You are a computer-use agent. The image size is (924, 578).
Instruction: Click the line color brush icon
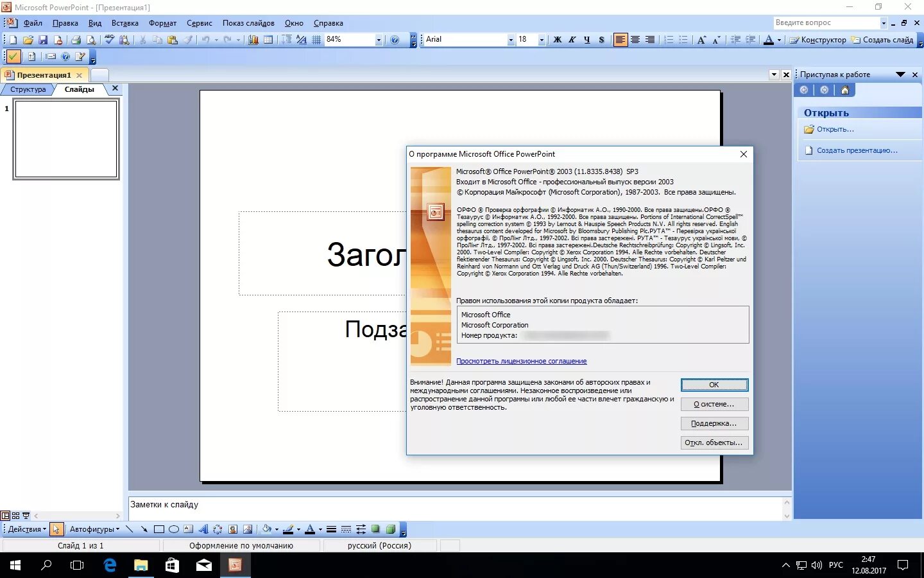pyautogui.click(x=288, y=529)
